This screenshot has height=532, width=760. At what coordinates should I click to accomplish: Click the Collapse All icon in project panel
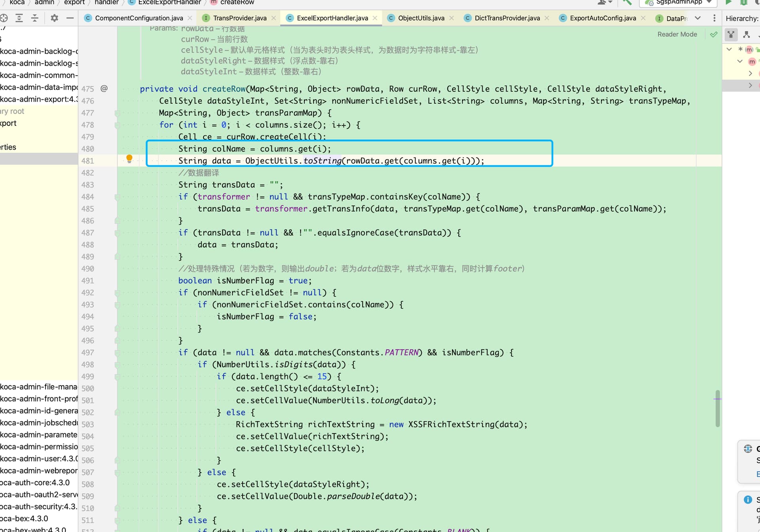point(35,18)
